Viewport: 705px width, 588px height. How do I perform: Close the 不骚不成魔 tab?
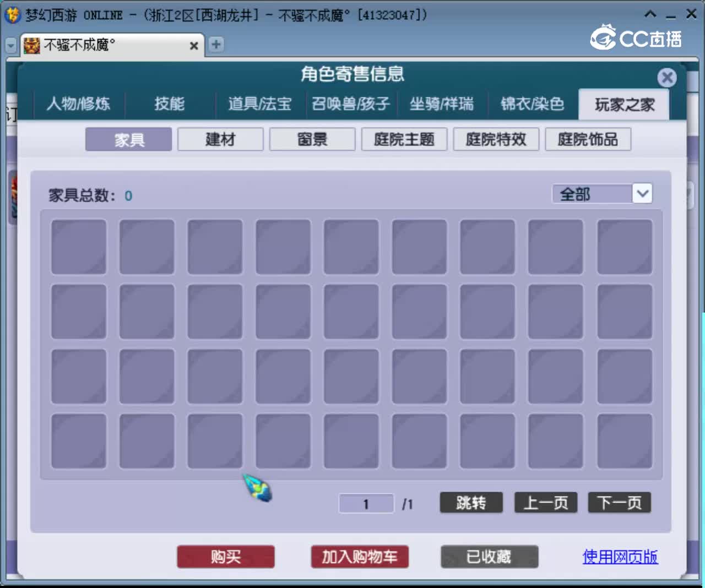[194, 46]
